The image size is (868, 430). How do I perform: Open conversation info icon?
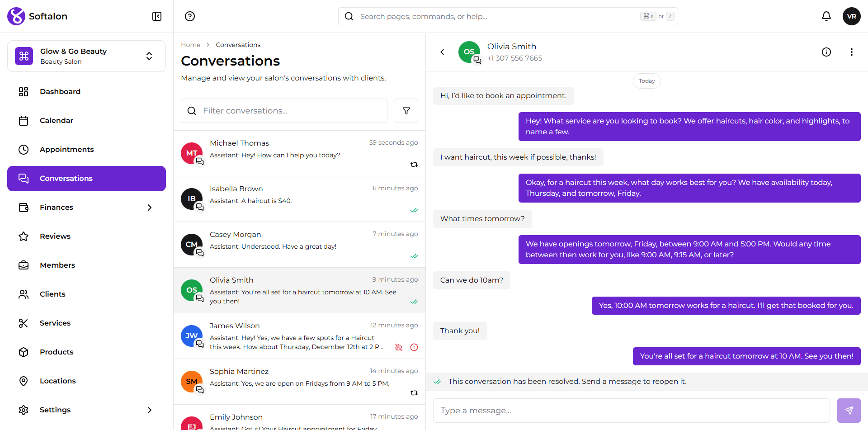[x=826, y=52]
